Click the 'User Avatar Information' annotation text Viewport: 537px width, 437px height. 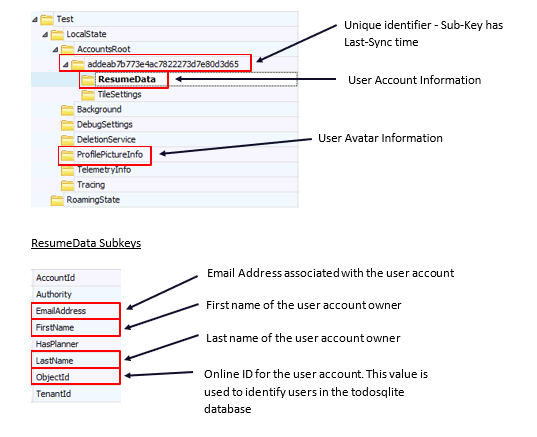coord(380,138)
